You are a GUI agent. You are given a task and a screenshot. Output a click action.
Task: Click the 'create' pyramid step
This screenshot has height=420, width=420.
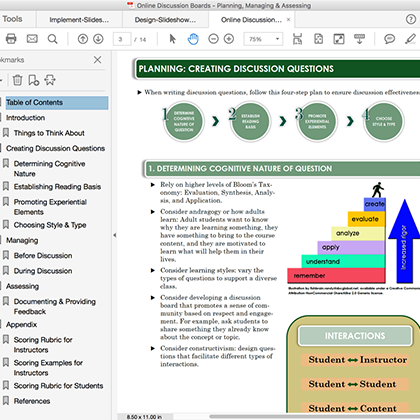375,204
